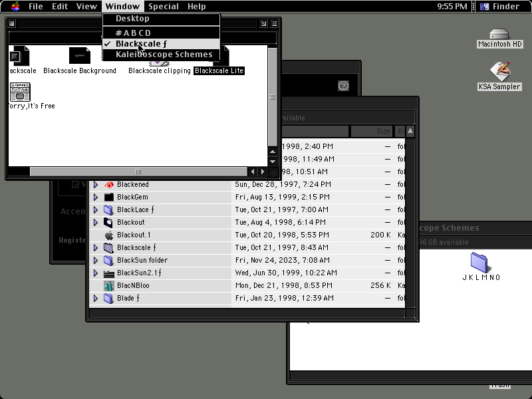Choose Kaleidoscope Schemes window entry
The height and width of the screenshot is (399, 532).
pos(162,55)
